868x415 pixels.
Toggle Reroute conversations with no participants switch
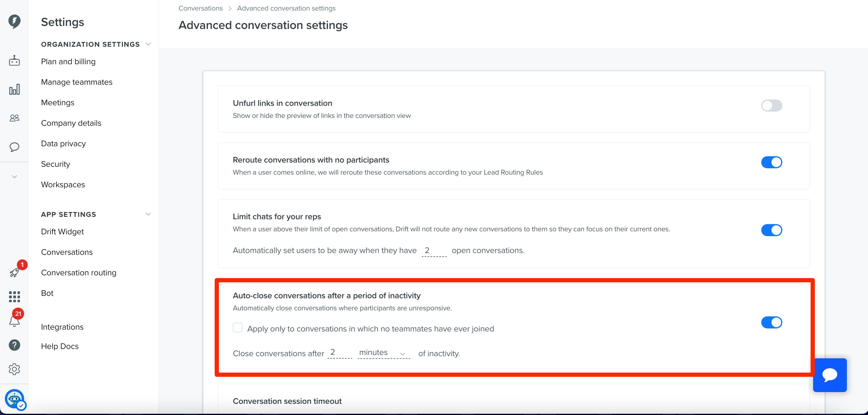click(771, 162)
